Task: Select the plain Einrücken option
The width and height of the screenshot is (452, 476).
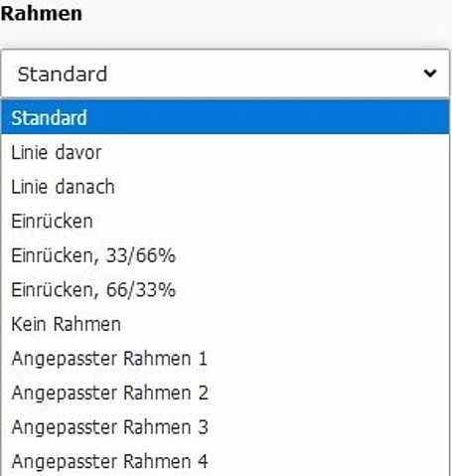Action: tap(226, 221)
